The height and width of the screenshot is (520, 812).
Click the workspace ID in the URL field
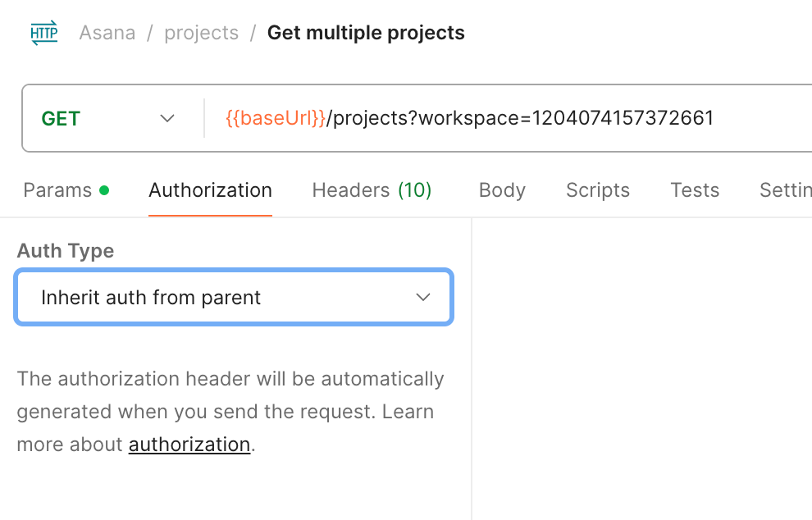pyautogui.click(x=623, y=118)
